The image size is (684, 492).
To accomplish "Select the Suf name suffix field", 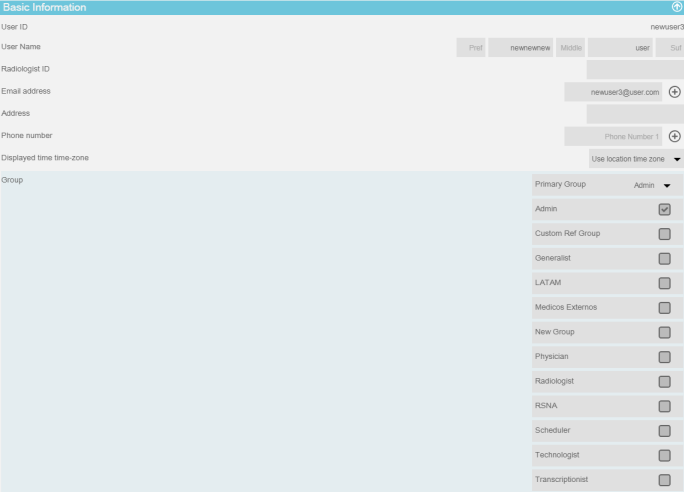I will click(x=670, y=48).
